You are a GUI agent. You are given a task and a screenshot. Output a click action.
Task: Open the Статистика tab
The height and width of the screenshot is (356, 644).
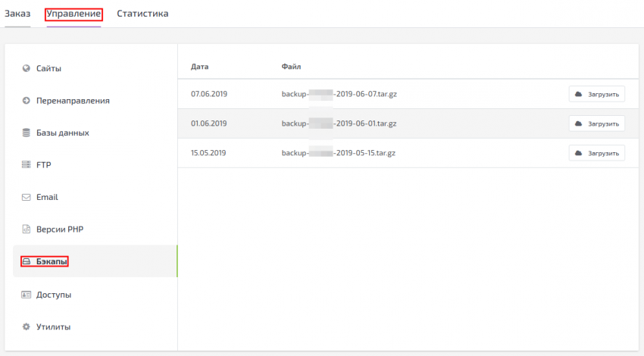pyautogui.click(x=142, y=14)
